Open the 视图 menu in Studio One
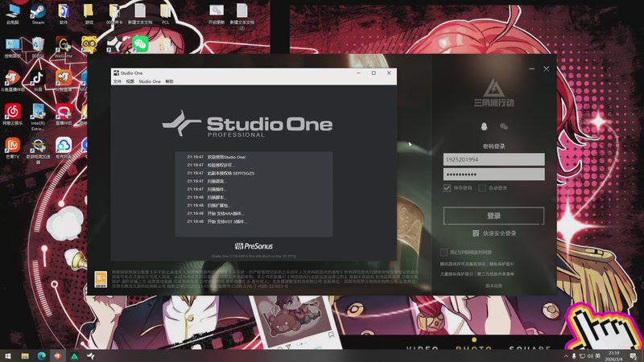Viewport: 644px width, 362px height. point(130,81)
